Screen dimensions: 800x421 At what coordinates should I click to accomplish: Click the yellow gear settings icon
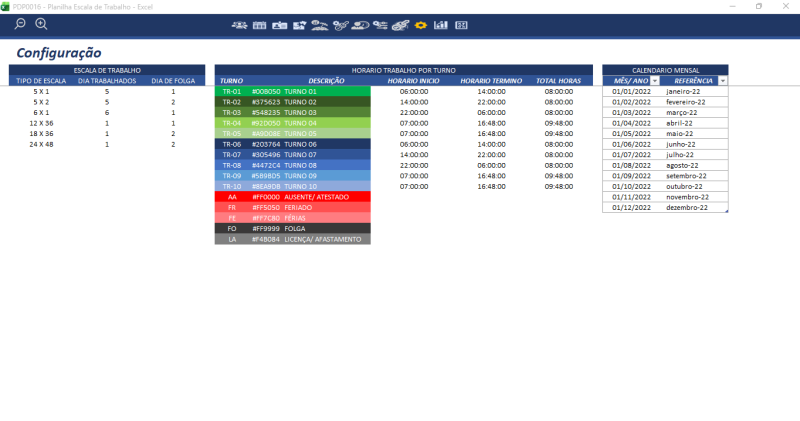coord(421,24)
